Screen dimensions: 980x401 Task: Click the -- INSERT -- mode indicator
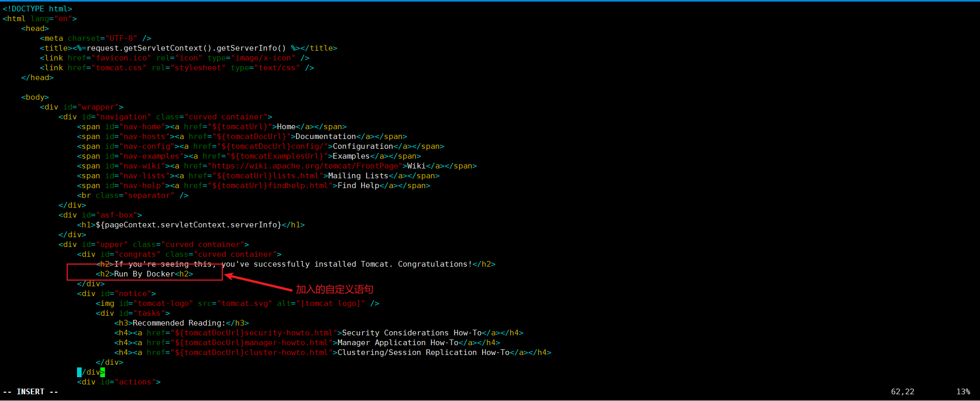pos(30,392)
